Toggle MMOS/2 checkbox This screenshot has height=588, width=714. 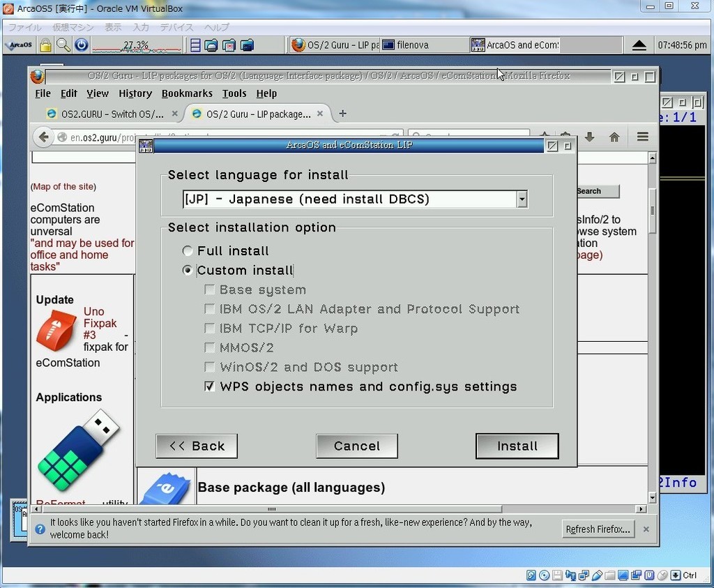(209, 347)
